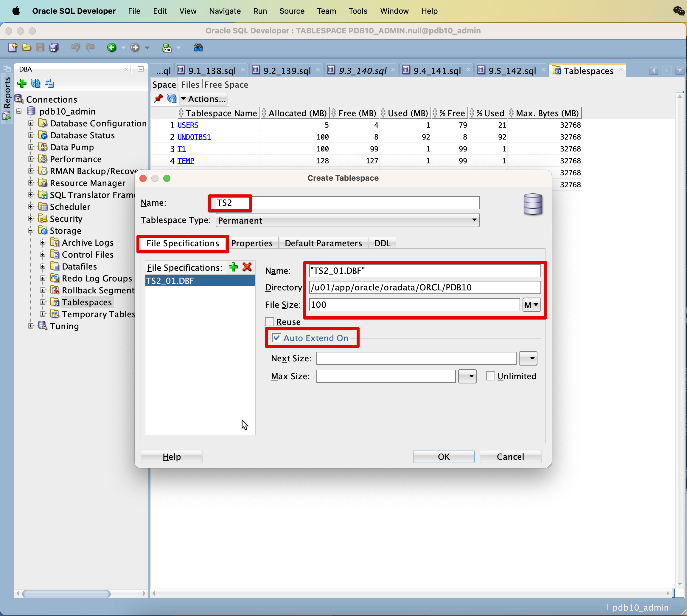
Task: Uncheck Auto Extend On
Action: (277, 338)
